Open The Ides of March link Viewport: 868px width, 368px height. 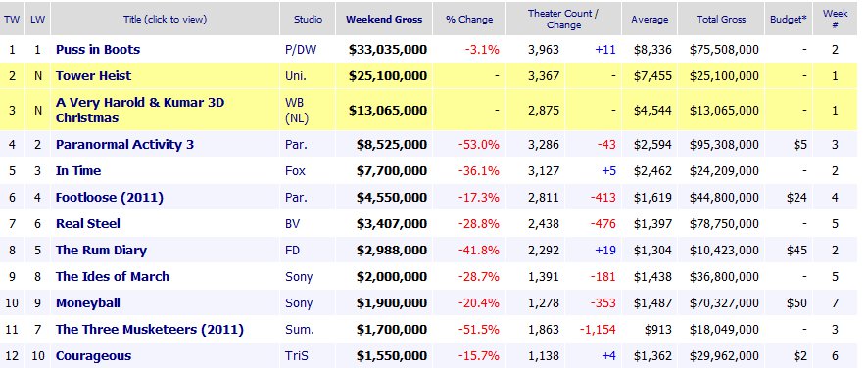113,277
